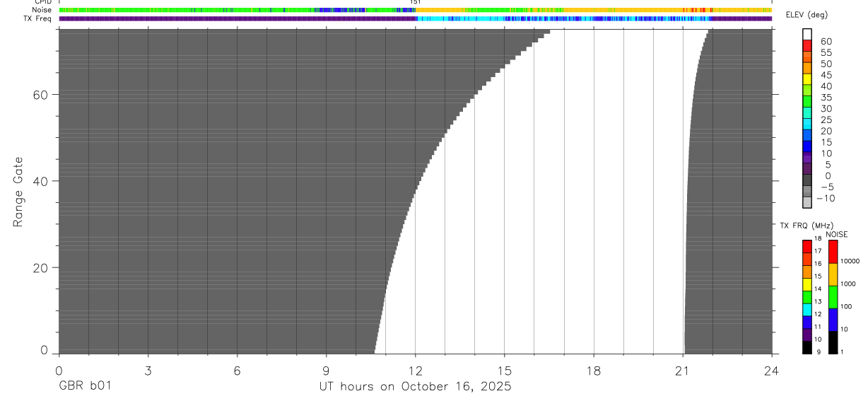Click the lightest gray bottom segment of the ELEV color bar

[807, 202]
